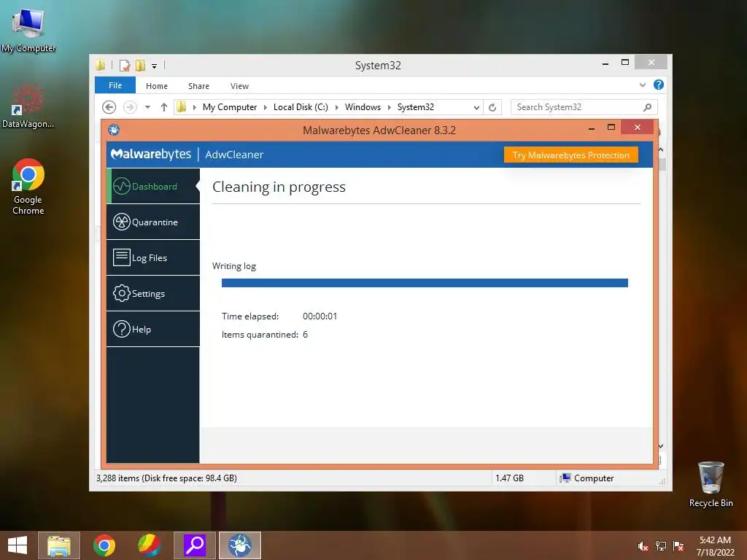Open Google Chrome desktop shortcut
Image resolution: width=747 pixels, height=560 pixels.
coord(28,187)
